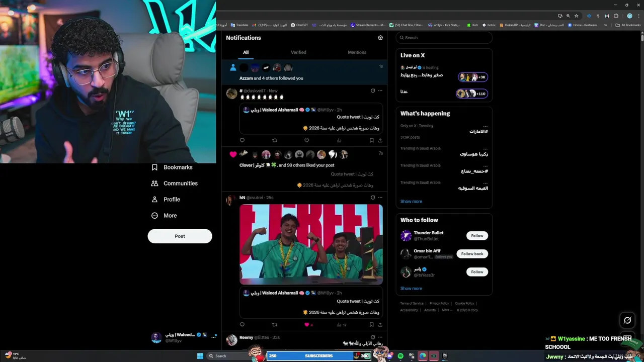Image resolution: width=644 pixels, height=362 pixels.
Task: Open Clover and 99 others liked notification
Action: (304, 169)
